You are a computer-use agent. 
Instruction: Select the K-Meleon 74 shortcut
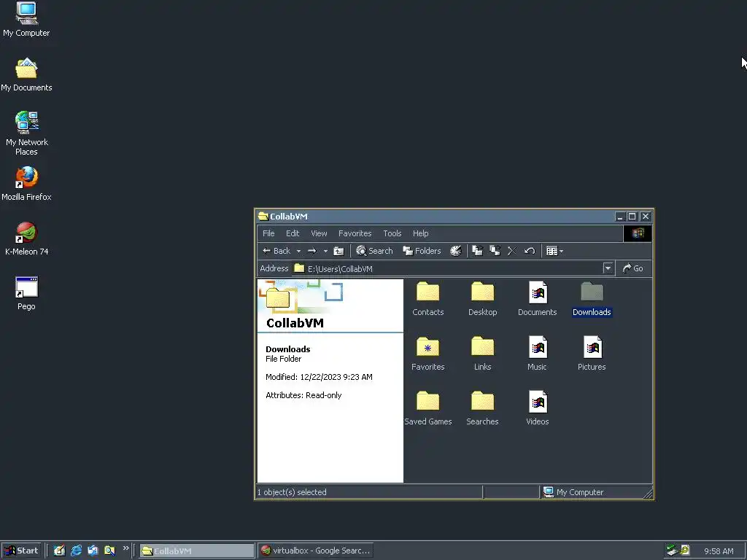[x=26, y=238]
